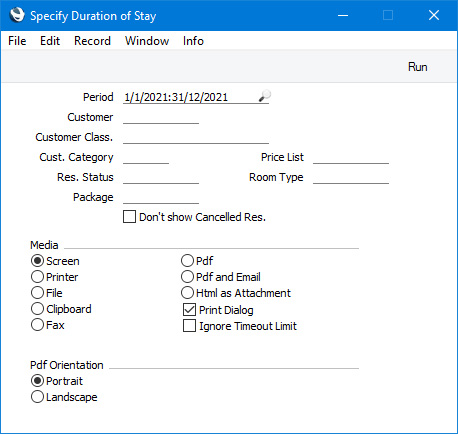Click the app logo in title bar

click(17, 15)
